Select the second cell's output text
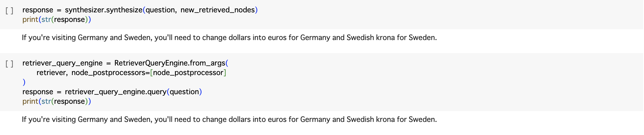 (x=229, y=119)
